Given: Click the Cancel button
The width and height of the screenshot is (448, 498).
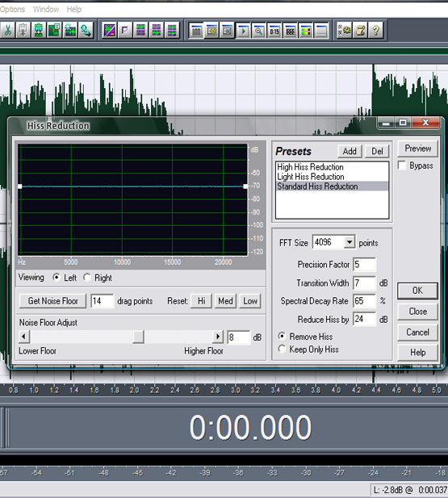Looking at the screenshot, I should click(417, 333).
